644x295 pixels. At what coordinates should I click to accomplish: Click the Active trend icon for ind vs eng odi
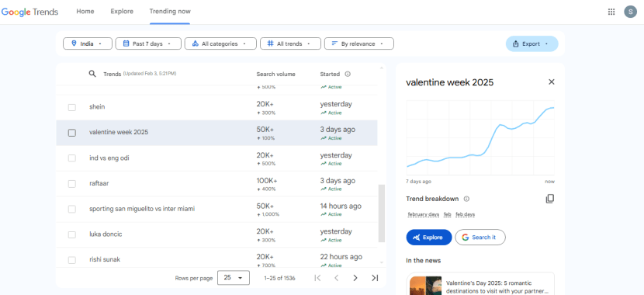(324, 164)
